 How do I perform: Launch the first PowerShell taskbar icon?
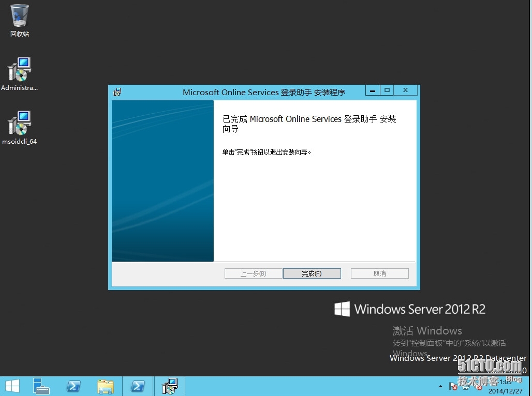[x=73, y=386]
